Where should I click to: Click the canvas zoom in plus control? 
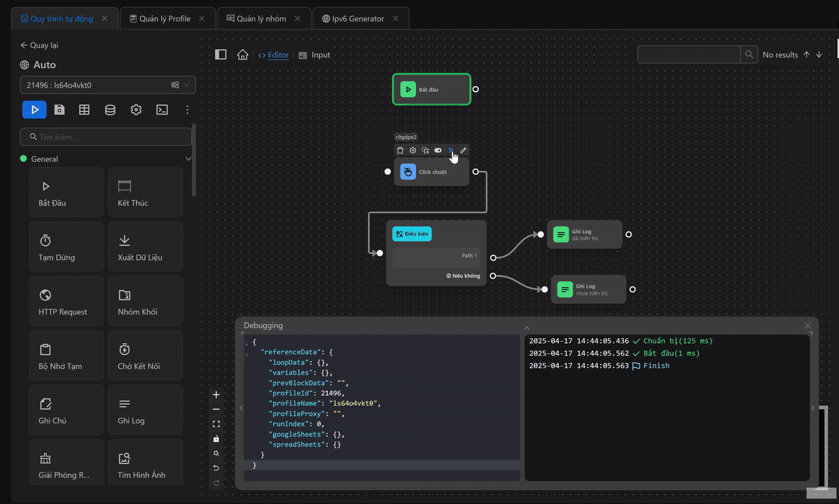click(x=216, y=395)
